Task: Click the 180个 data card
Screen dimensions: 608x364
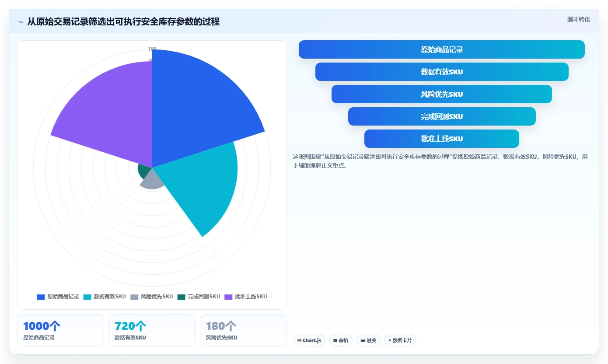Action: coord(243,330)
